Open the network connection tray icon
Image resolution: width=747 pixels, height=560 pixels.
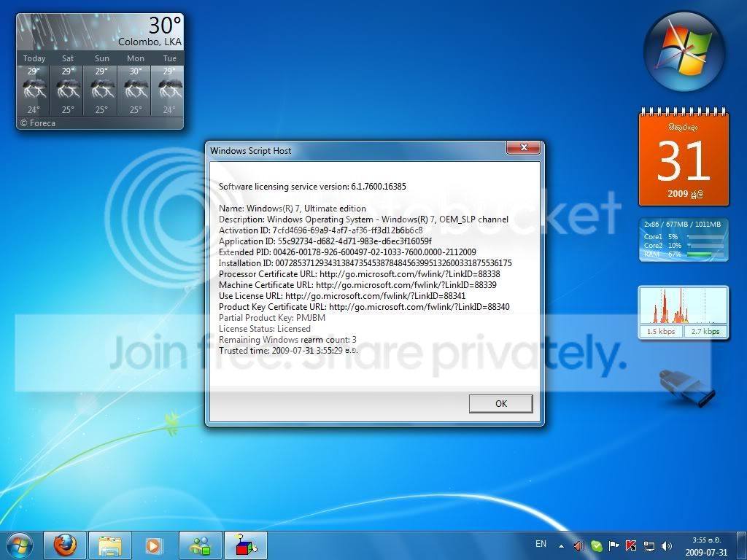click(649, 546)
